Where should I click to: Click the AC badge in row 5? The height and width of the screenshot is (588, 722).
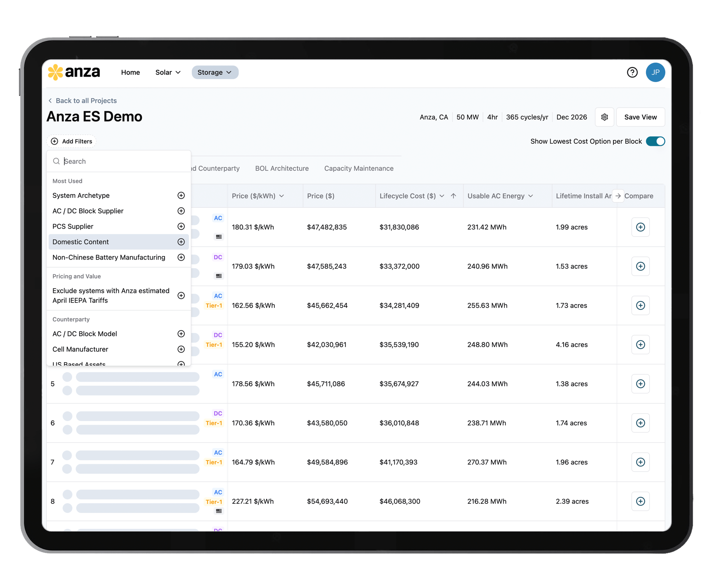218,374
